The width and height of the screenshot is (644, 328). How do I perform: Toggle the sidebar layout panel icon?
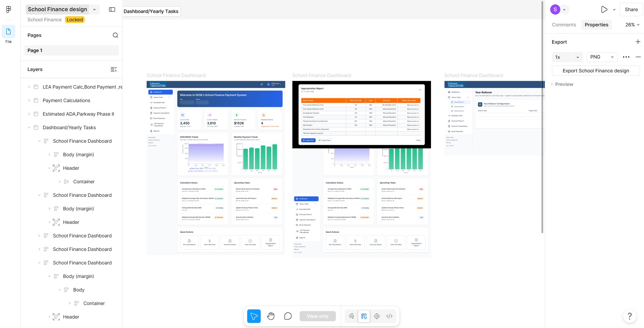[x=112, y=9]
